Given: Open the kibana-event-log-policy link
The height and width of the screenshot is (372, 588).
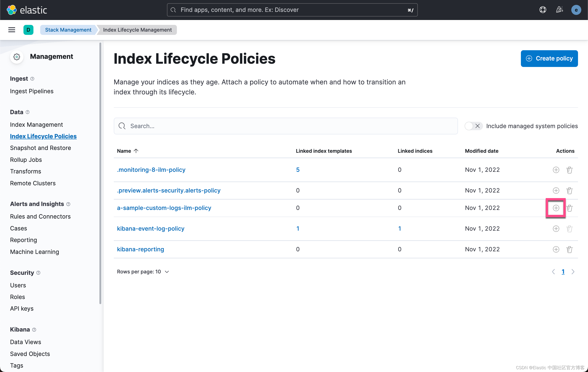Looking at the screenshot, I should (x=150, y=229).
